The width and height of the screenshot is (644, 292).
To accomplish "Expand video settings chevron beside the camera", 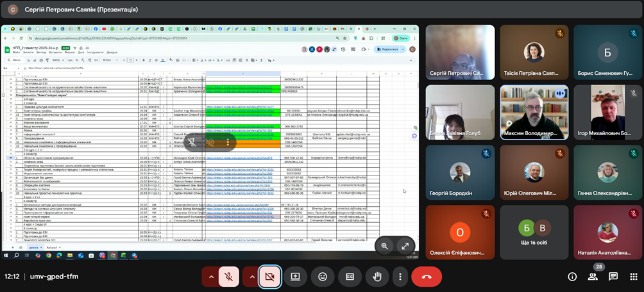I will pos(251,277).
